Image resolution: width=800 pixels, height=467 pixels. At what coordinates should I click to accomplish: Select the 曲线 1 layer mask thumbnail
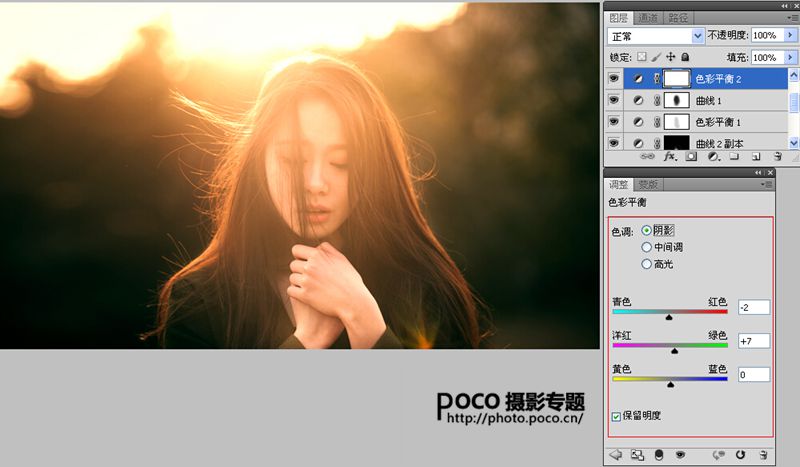pyautogui.click(x=677, y=101)
